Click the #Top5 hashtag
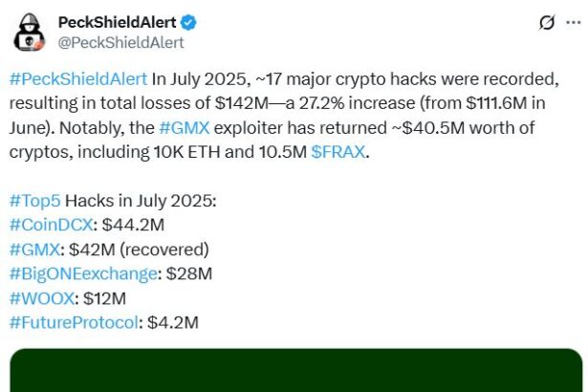The width and height of the screenshot is (588, 392). click(x=34, y=200)
